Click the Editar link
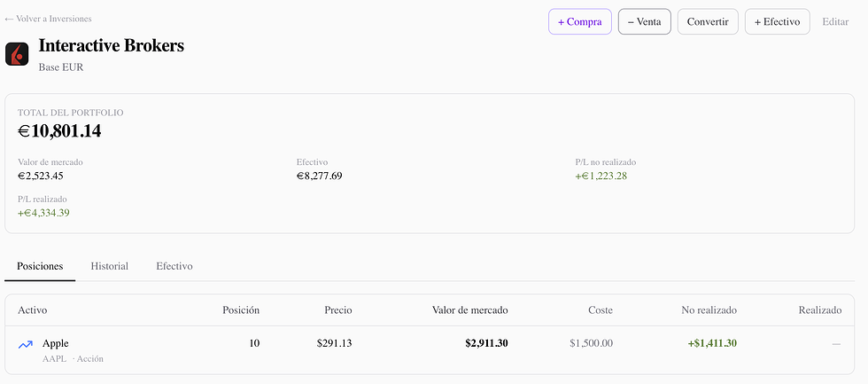The width and height of the screenshot is (868, 384). [835, 22]
